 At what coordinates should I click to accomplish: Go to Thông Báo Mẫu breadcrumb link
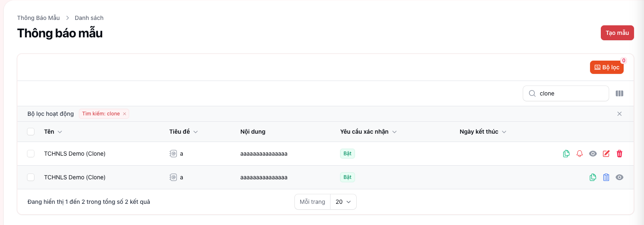click(x=38, y=18)
